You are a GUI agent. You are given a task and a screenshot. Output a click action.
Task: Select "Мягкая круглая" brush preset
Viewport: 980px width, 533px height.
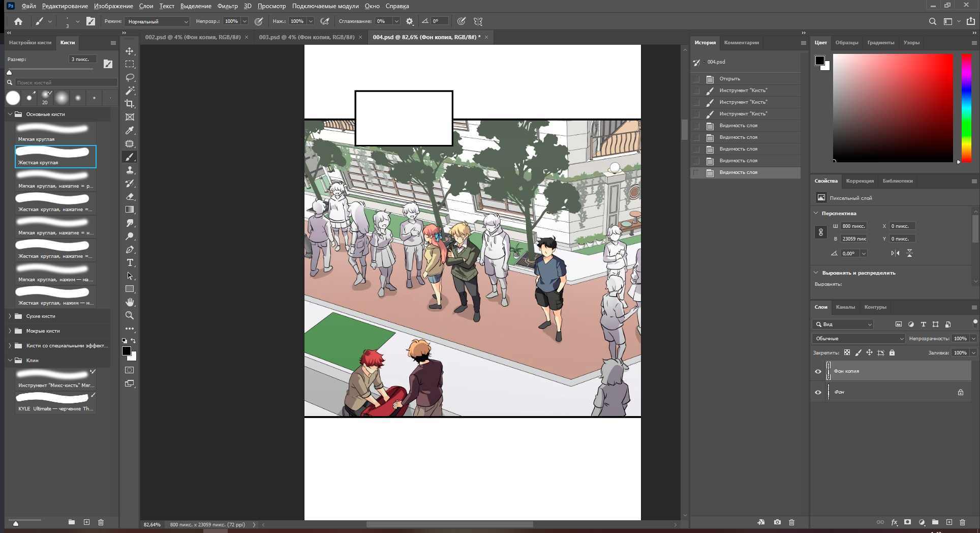tap(55, 133)
